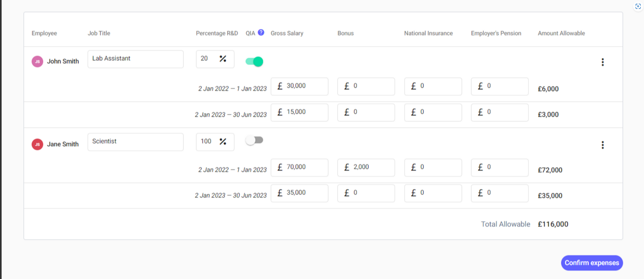This screenshot has width=644, height=279.
Task: Open Jane Smith's three-dot options menu
Action: 602,145
